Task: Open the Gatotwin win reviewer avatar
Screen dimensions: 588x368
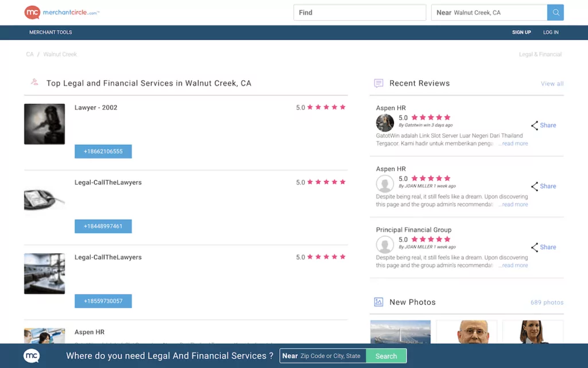Action: (x=385, y=122)
